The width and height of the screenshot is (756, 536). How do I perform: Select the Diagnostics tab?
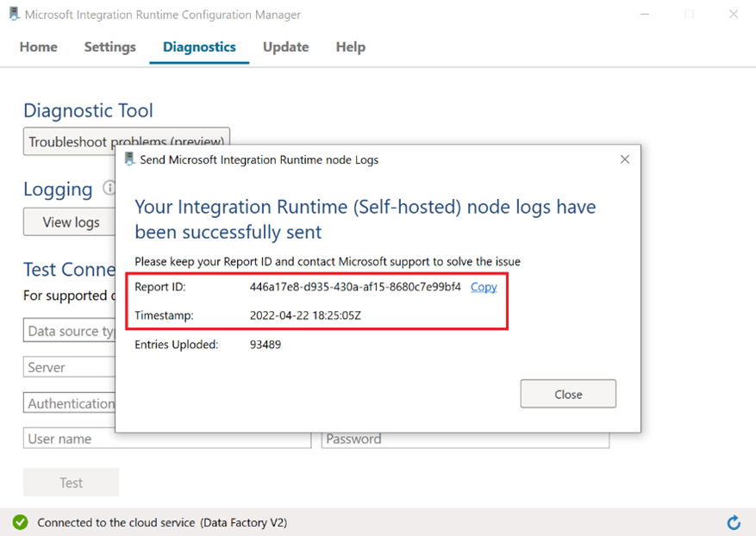(x=199, y=47)
